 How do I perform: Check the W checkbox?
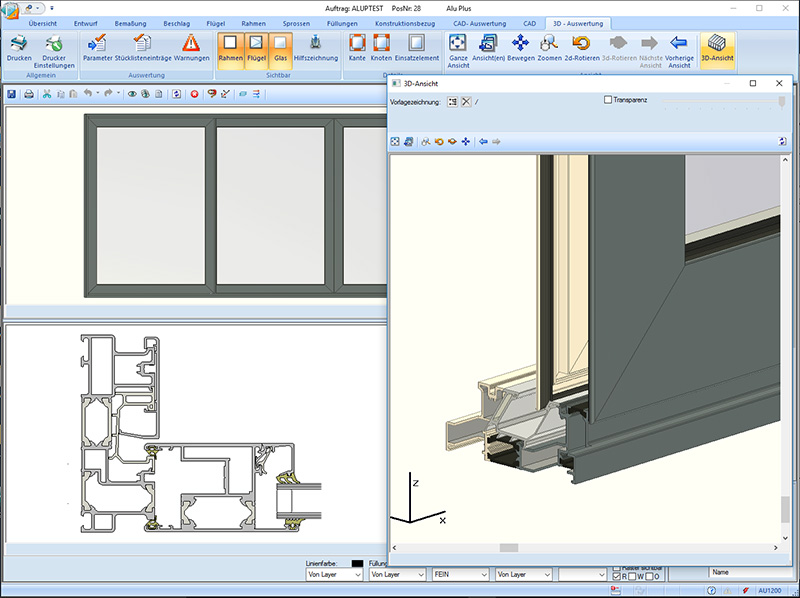click(x=632, y=576)
